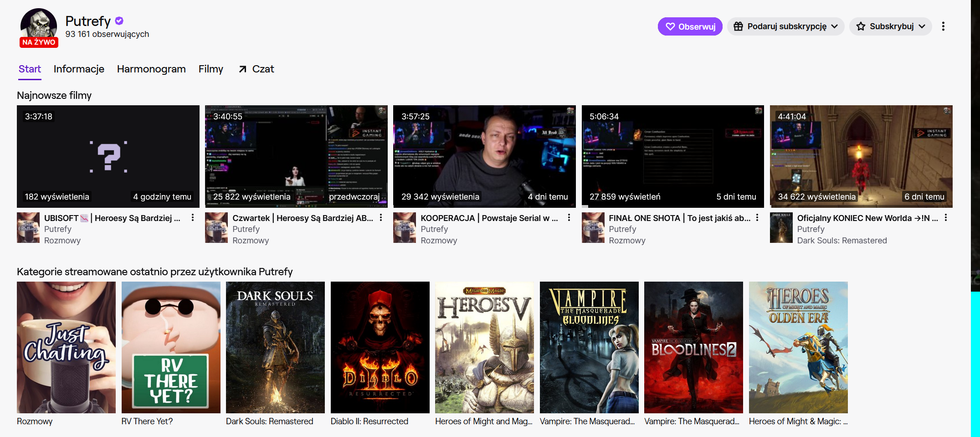The image size is (980, 437).
Task: Switch to the Informacje tab
Action: (x=79, y=69)
